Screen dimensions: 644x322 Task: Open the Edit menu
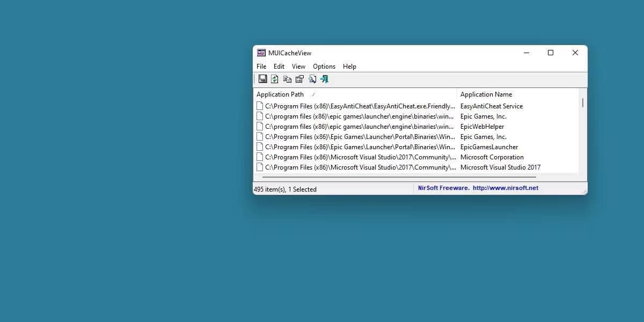[x=279, y=66]
